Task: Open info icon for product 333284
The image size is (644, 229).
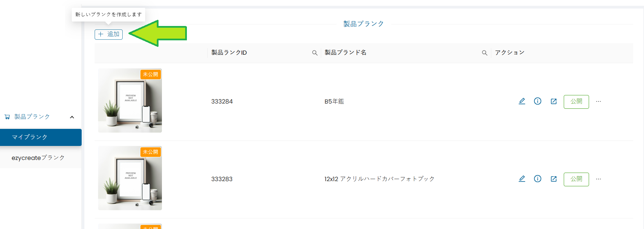Action: point(537,101)
